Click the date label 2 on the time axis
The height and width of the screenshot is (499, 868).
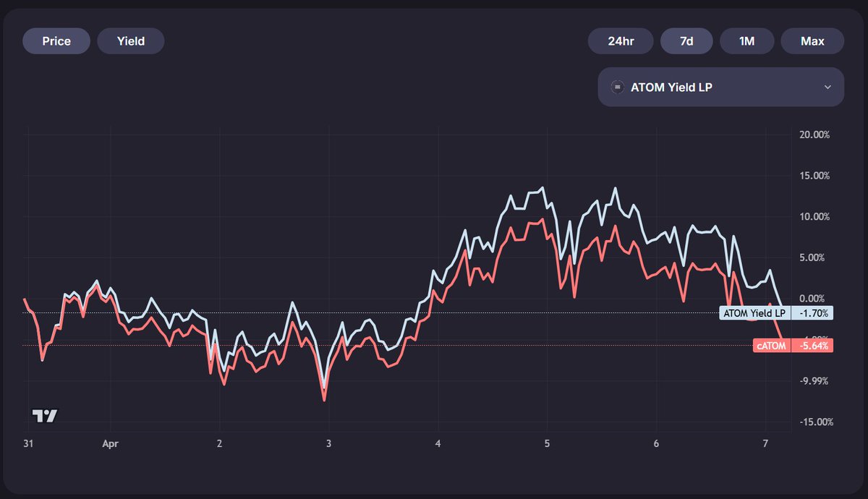click(x=219, y=444)
